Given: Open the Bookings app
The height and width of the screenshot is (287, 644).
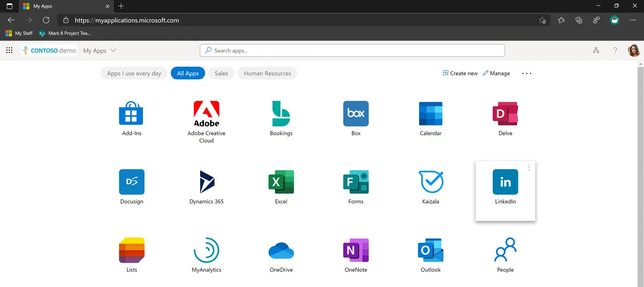Looking at the screenshot, I should [x=281, y=114].
